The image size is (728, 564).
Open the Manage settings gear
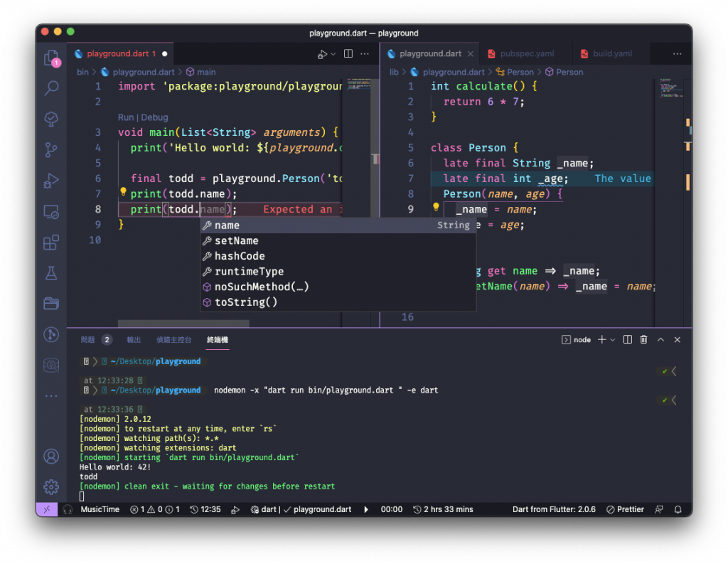[51, 487]
